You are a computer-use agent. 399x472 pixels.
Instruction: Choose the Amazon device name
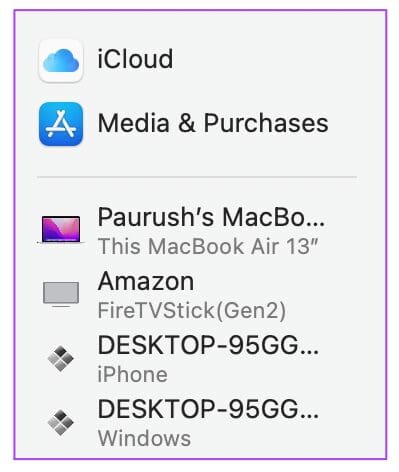pos(146,282)
